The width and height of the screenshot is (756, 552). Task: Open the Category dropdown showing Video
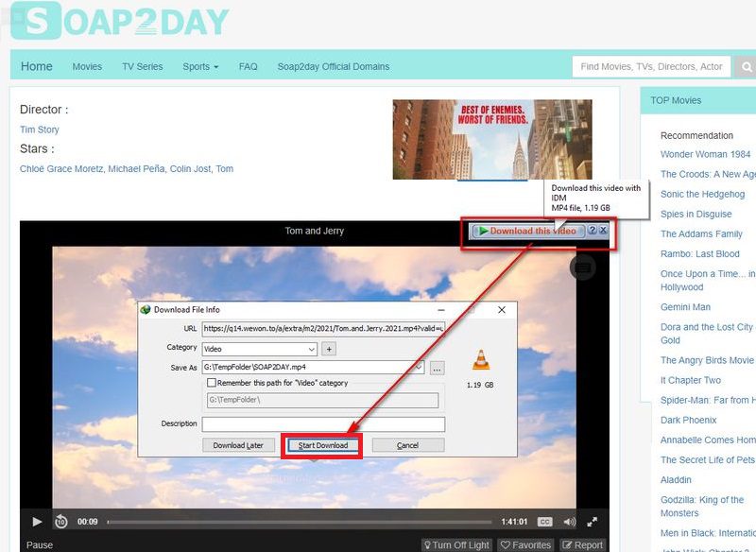(259, 349)
